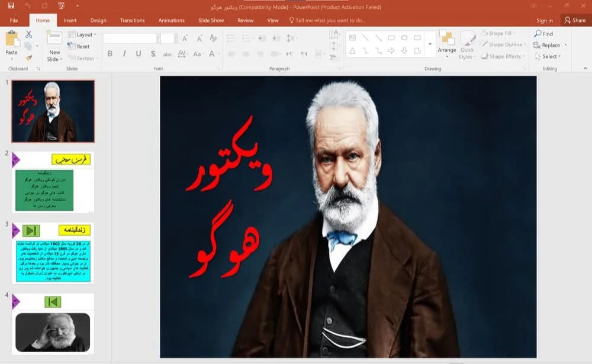
Task: Open the Select dropdown in the Editing group
Action: 548,56
